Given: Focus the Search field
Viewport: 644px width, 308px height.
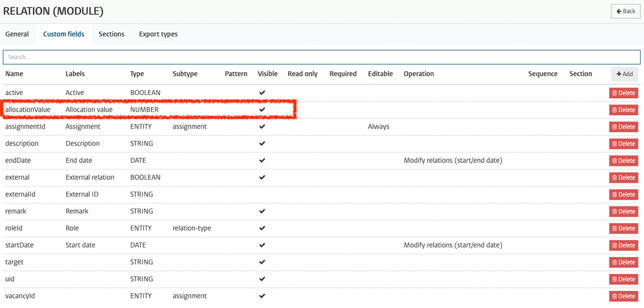Looking at the screenshot, I should pyautogui.click(x=321, y=57).
